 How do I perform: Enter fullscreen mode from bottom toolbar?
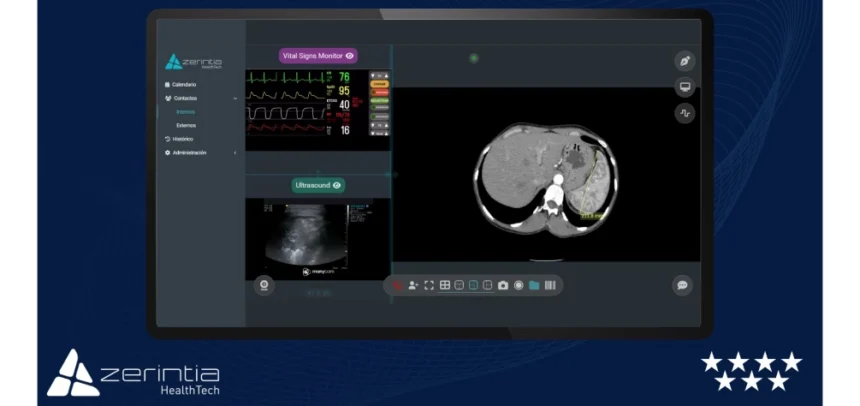pyautogui.click(x=429, y=285)
